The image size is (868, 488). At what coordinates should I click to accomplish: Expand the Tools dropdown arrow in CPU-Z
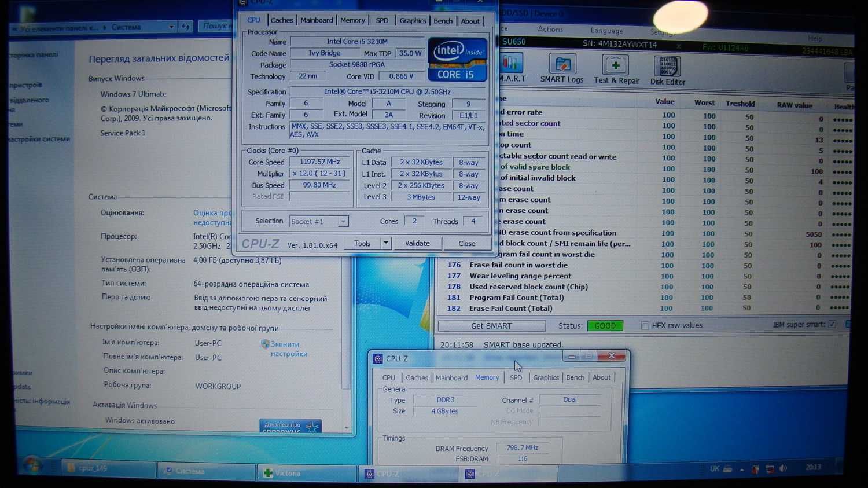(x=385, y=243)
